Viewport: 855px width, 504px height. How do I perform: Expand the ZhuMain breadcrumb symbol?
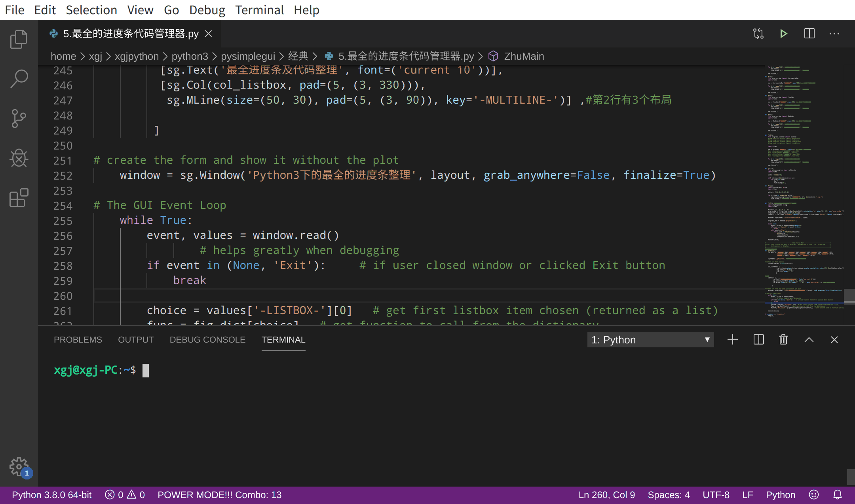point(523,56)
